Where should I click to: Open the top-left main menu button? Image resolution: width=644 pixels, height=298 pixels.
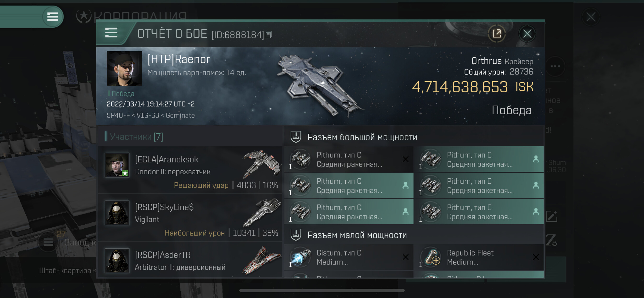click(x=52, y=17)
